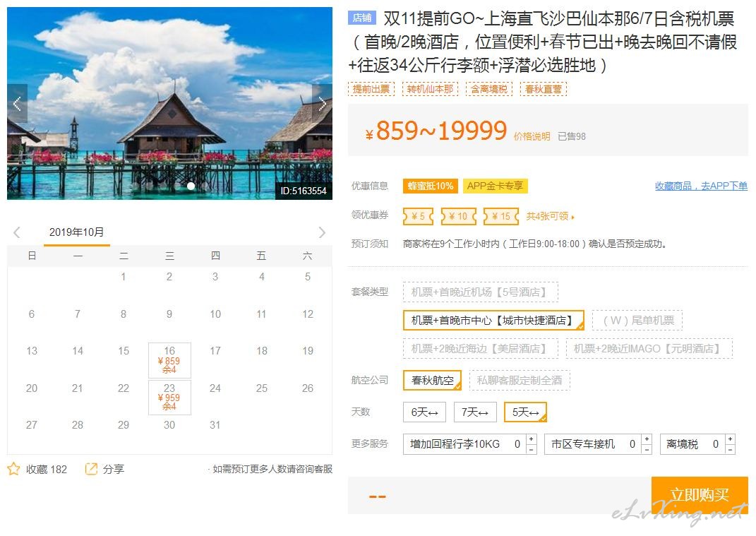
Task: Click the 店铺 badge
Action: pyautogui.click(x=361, y=18)
